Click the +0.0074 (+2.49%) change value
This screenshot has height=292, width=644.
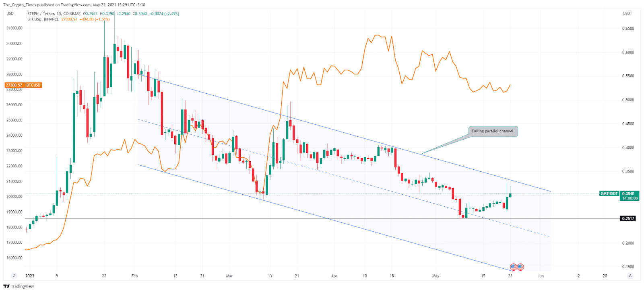tap(164, 14)
